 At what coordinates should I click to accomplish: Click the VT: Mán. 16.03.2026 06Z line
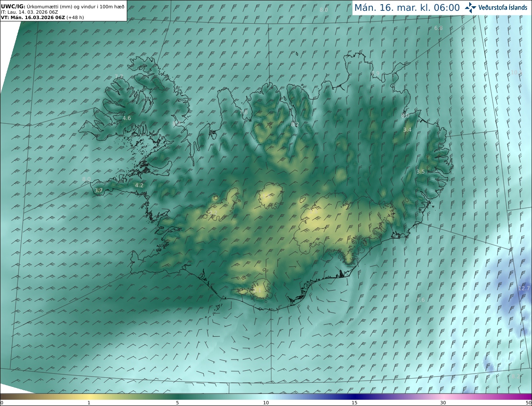click(x=42, y=17)
